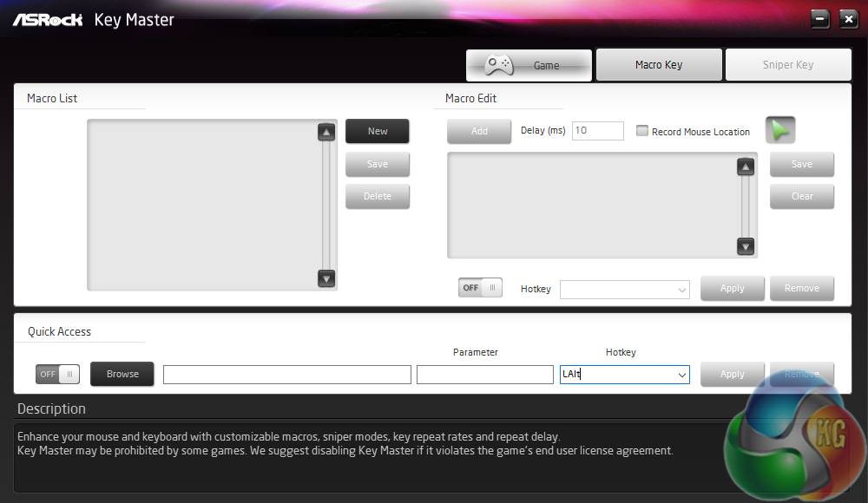
Task: Click the Parameter input field
Action: pyautogui.click(x=485, y=375)
